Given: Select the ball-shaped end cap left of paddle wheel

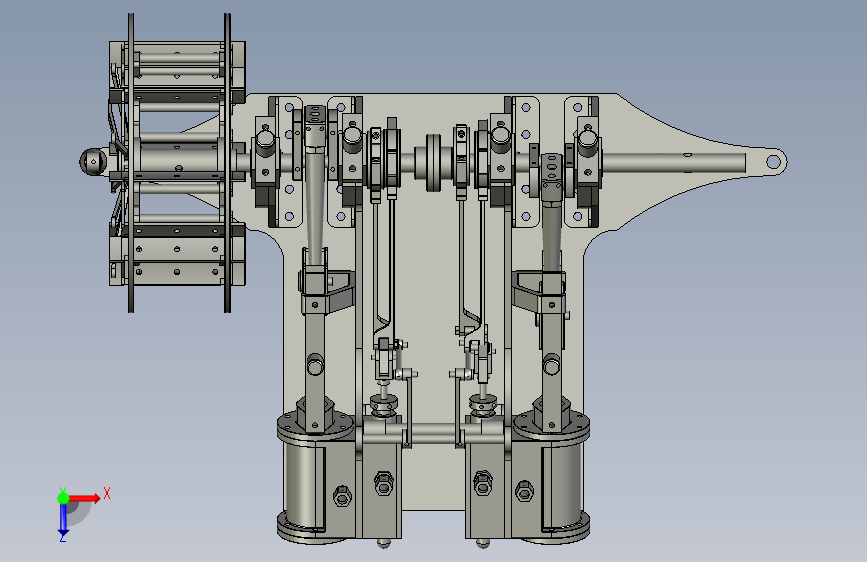Looking at the screenshot, I should pos(93,162).
